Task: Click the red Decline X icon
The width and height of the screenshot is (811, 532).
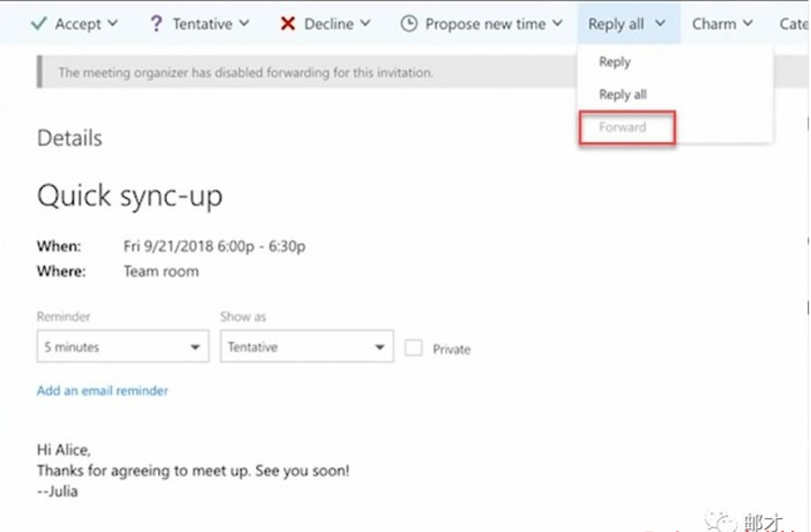Action: [x=288, y=23]
